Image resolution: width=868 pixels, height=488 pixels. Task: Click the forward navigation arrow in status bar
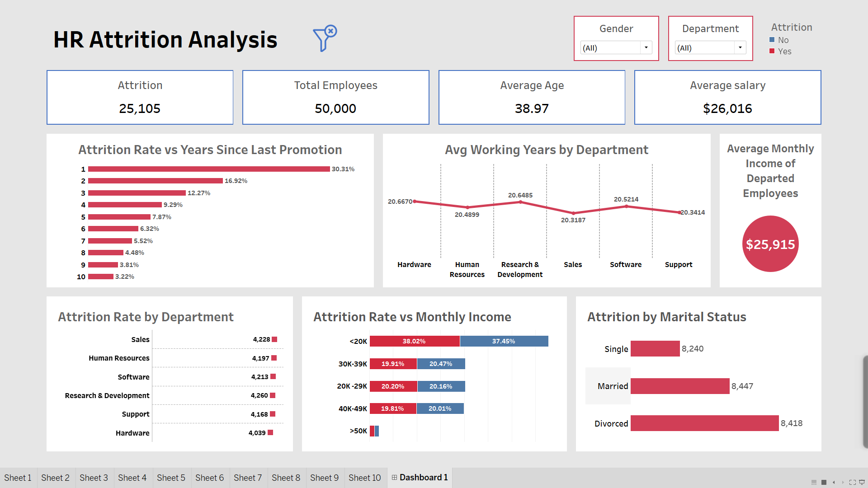[x=842, y=482]
